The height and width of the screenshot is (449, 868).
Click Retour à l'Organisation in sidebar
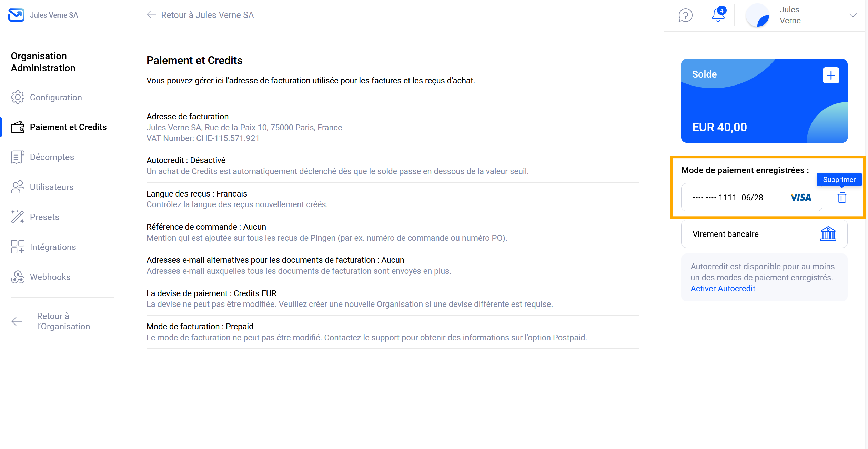pos(63,321)
